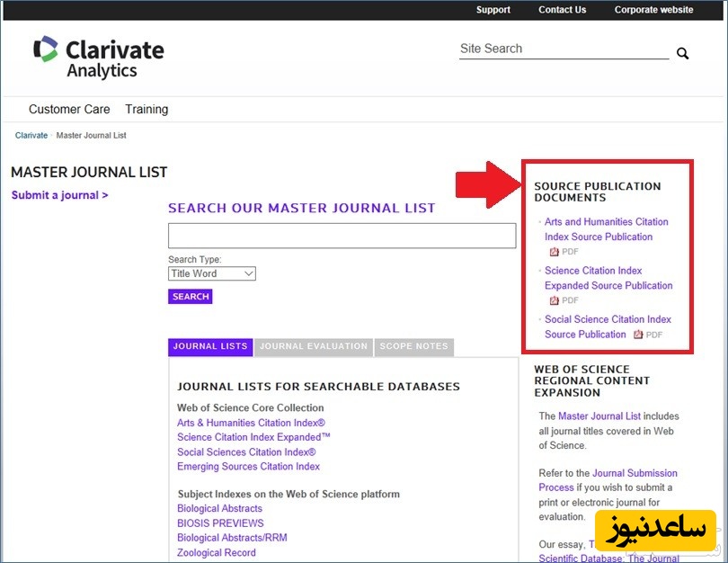Click the Submit a journal link
This screenshot has height=563, width=728.
[x=59, y=195]
